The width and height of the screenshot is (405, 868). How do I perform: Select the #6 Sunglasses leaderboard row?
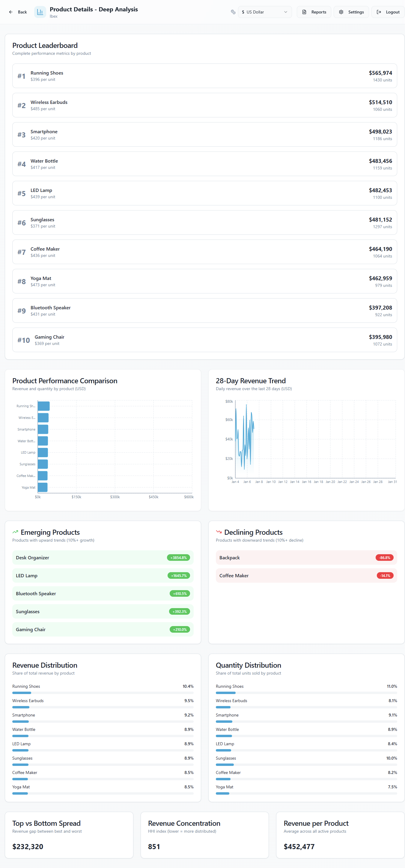[x=204, y=222]
